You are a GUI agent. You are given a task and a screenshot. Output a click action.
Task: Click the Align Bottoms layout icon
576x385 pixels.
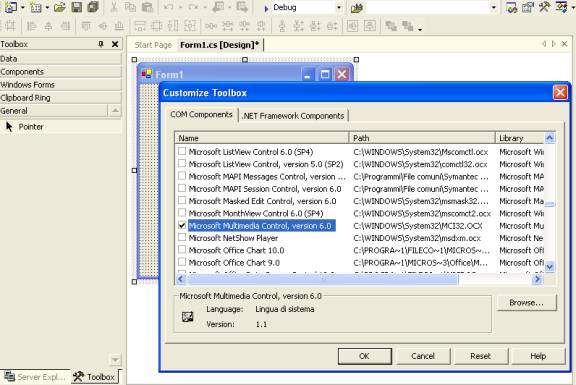point(119,26)
